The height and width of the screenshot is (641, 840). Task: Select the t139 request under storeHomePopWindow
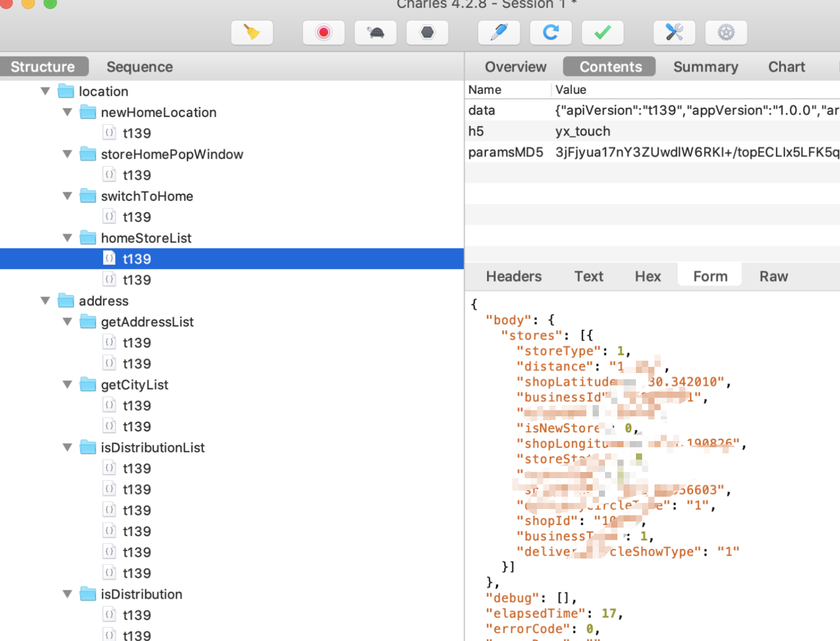click(137, 175)
